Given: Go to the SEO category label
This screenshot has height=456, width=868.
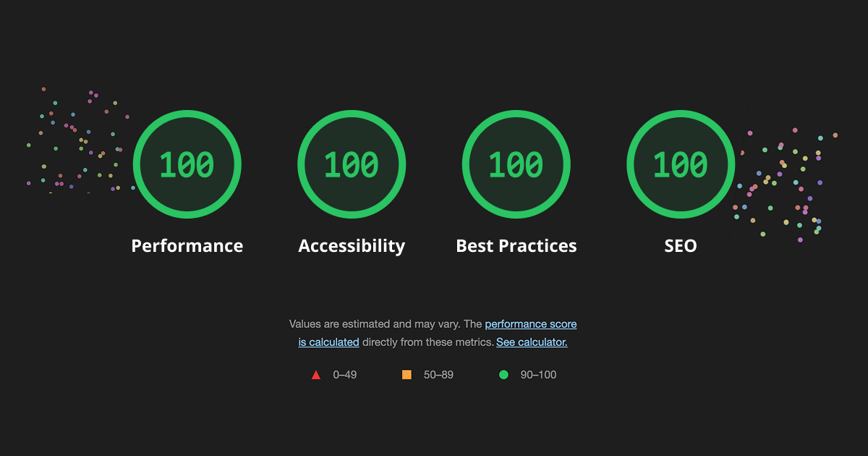Looking at the screenshot, I should [681, 246].
